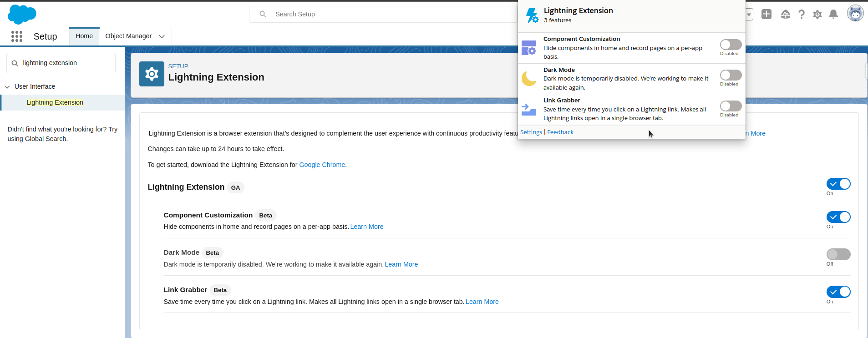Open the Help question mark icon
The height and width of the screenshot is (338, 868).
click(802, 15)
